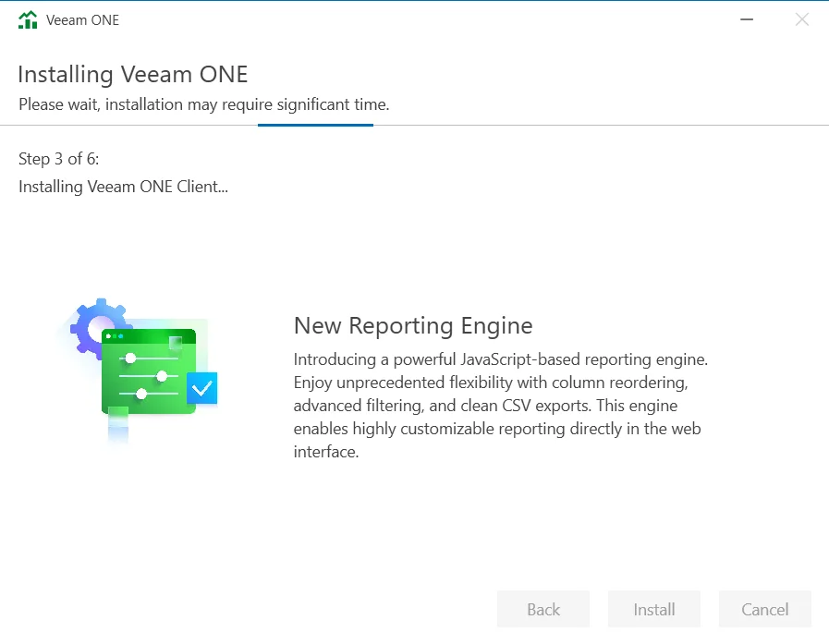Viewport: 829px width, 644px height.
Task: Click the JavaScript-based reporting engine description
Action: (500, 405)
